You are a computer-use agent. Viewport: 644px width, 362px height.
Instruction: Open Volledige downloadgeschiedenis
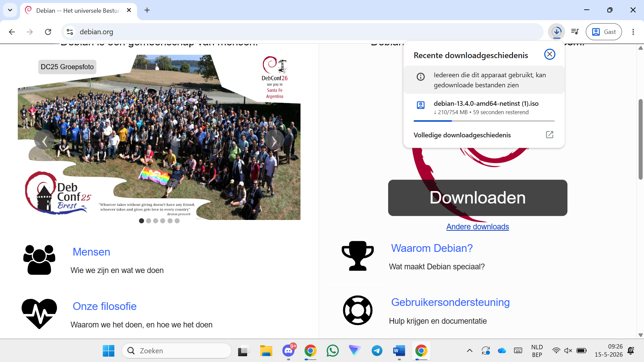coord(484,135)
